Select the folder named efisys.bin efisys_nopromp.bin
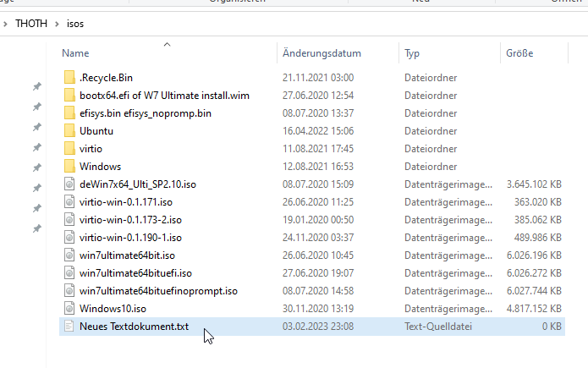This screenshot has width=588, height=368. [x=146, y=113]
